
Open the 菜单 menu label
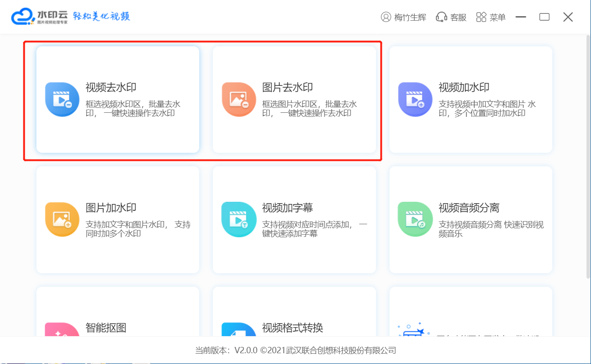tap(498, 18)
